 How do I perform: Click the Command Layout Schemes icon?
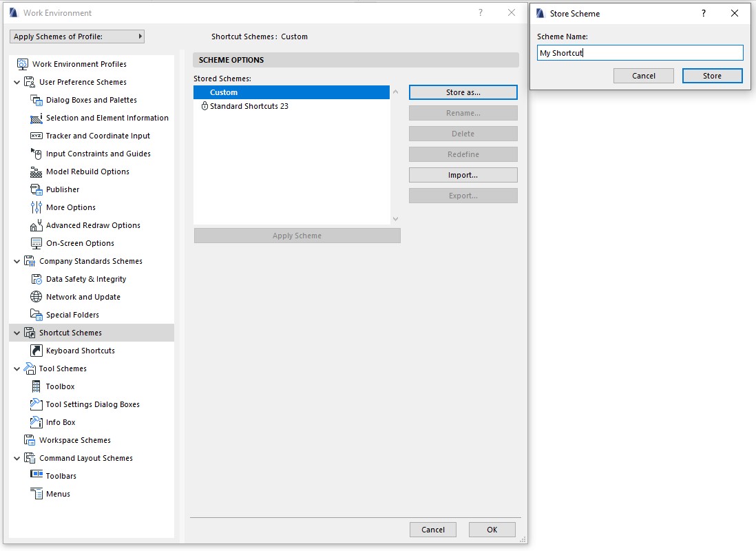click(x=30, y=458)
